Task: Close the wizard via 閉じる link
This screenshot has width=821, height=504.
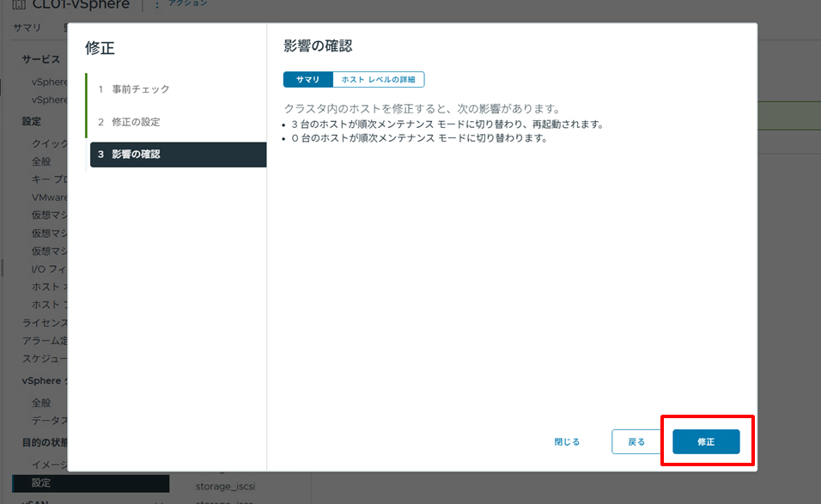Action: [x=567, y=440]
